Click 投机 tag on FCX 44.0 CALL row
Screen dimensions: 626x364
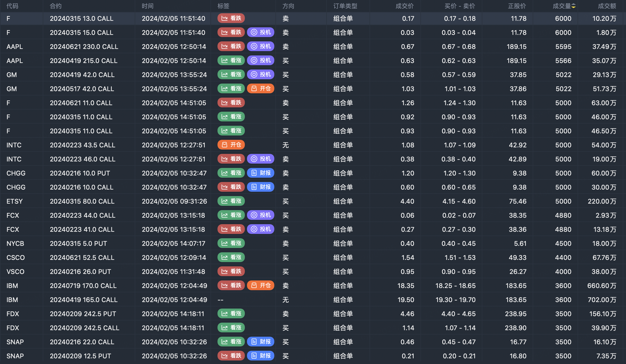click(261, 215)
